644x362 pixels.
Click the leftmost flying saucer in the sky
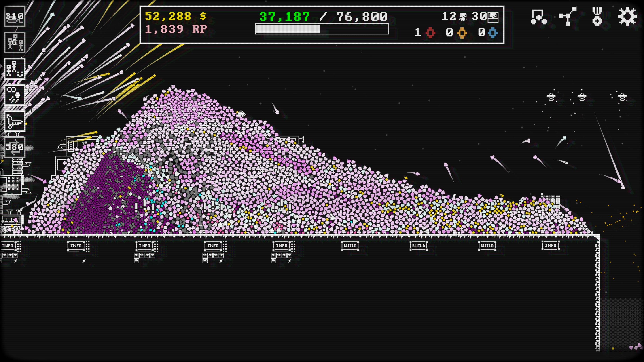point(551,97)
